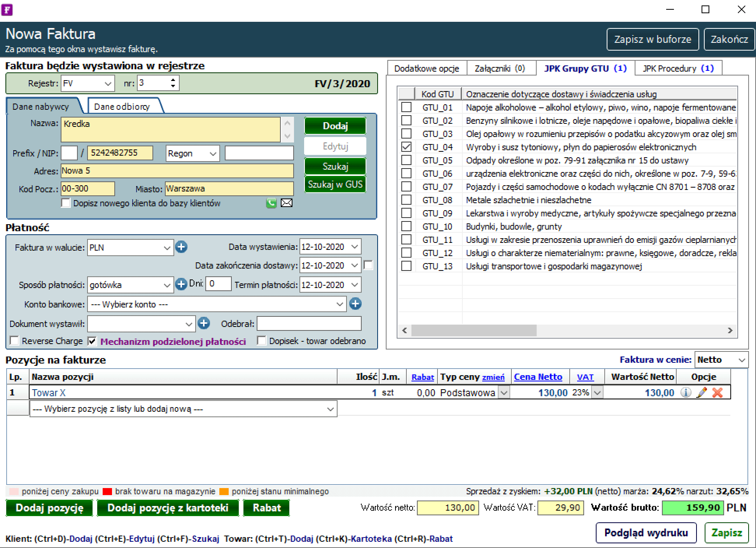Open the Data wystawienia date picker
Image resolution: width=756 pixels, height=548 pixels.
tap(355, 247)
